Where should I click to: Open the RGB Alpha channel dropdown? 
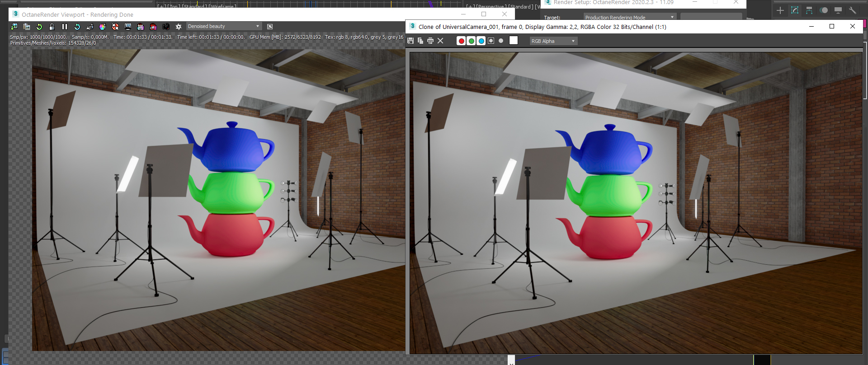(553, 41)
